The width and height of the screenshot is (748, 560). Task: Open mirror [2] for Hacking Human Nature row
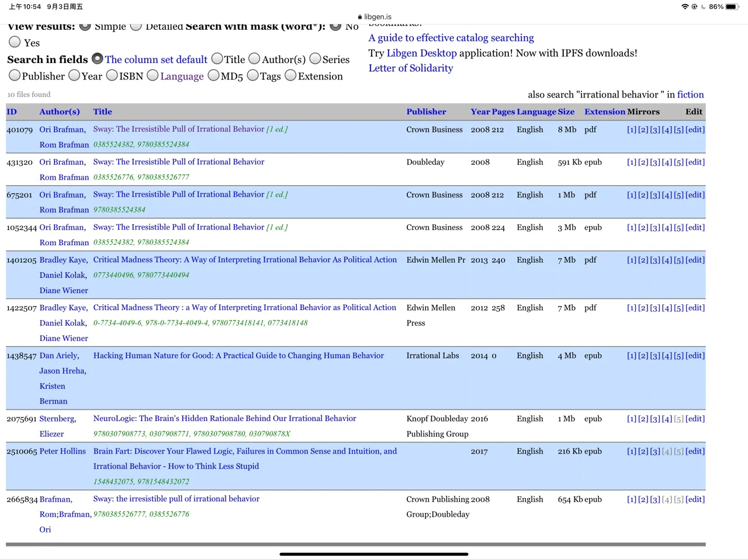pos(643,356)
